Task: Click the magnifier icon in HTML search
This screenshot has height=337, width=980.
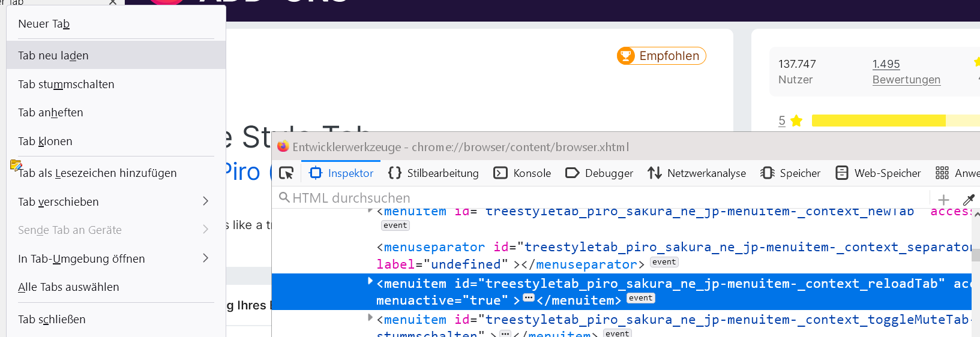Action: [x=284, y=197]
